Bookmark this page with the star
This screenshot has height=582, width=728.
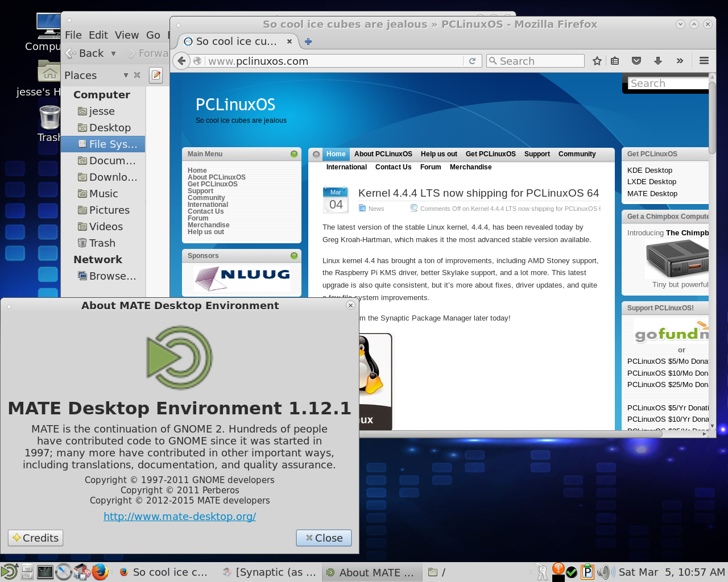click(597, 61)
